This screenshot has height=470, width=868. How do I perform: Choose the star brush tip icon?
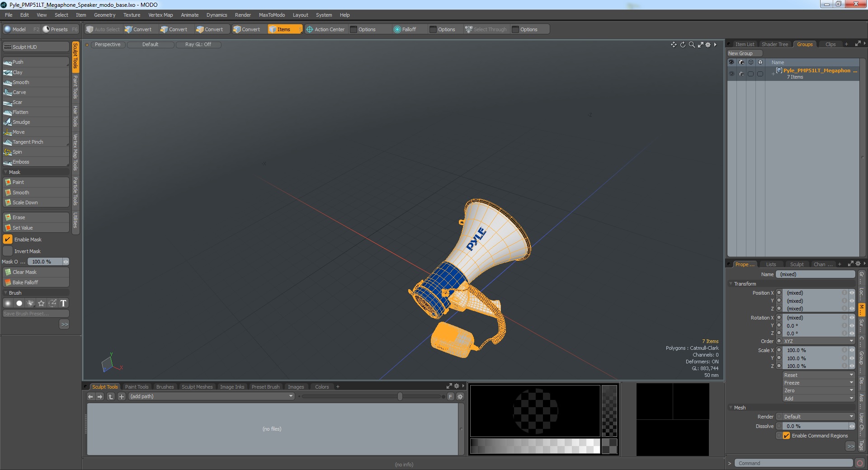point(42,303)
